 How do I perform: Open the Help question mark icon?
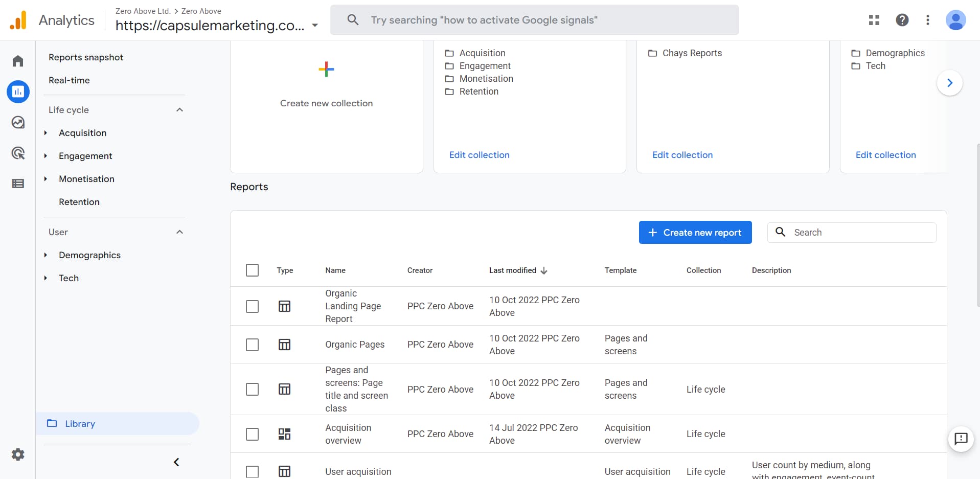coord(902,20)
